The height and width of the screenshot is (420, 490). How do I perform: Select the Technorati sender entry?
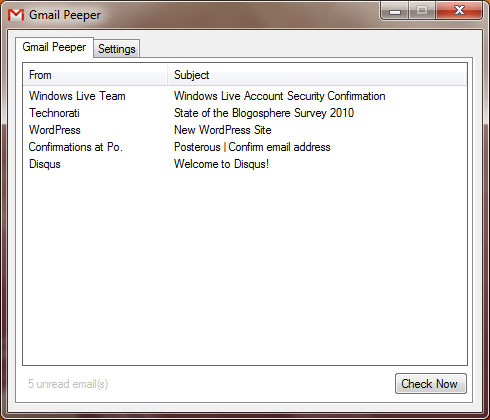pos(54,113)
